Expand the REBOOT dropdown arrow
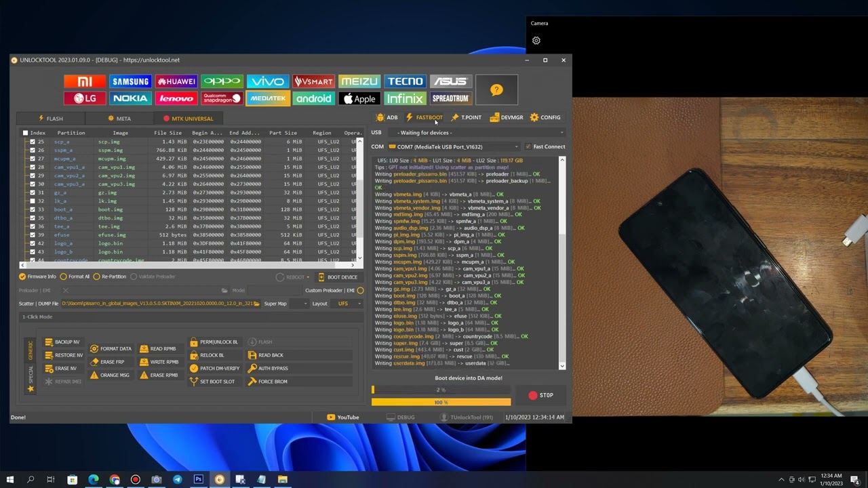This screenshot has width=868, height=488. [x=308, y=277]
